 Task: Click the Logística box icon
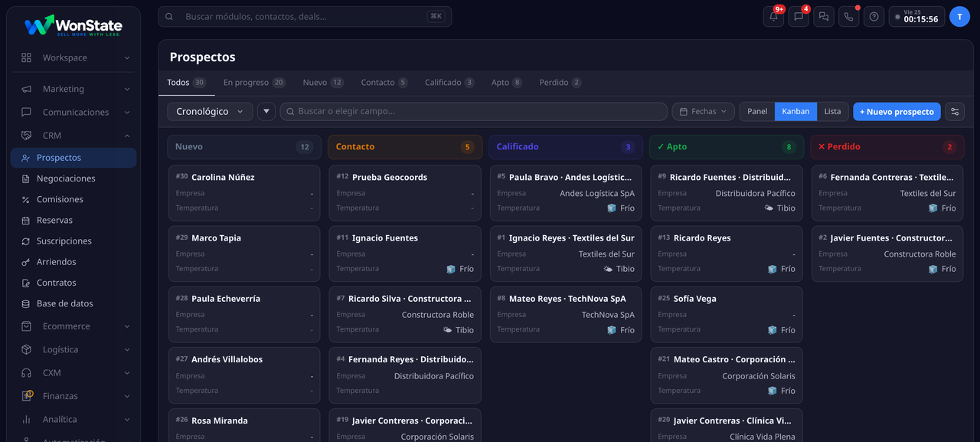(x=27, y=349)
